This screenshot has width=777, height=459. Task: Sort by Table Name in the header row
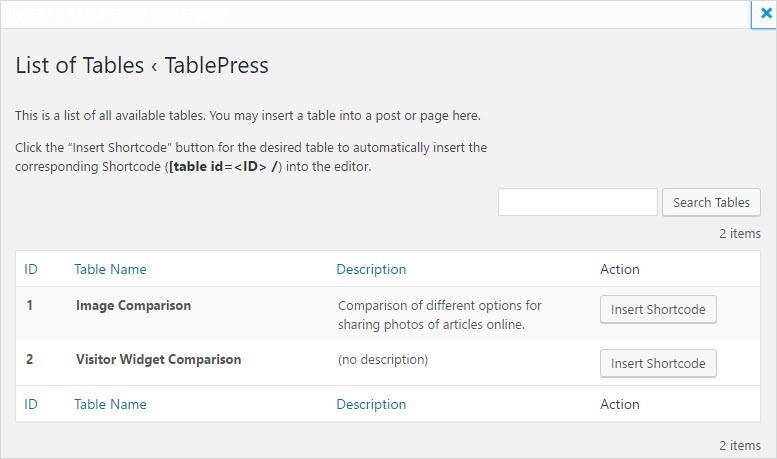click(110, 269)
